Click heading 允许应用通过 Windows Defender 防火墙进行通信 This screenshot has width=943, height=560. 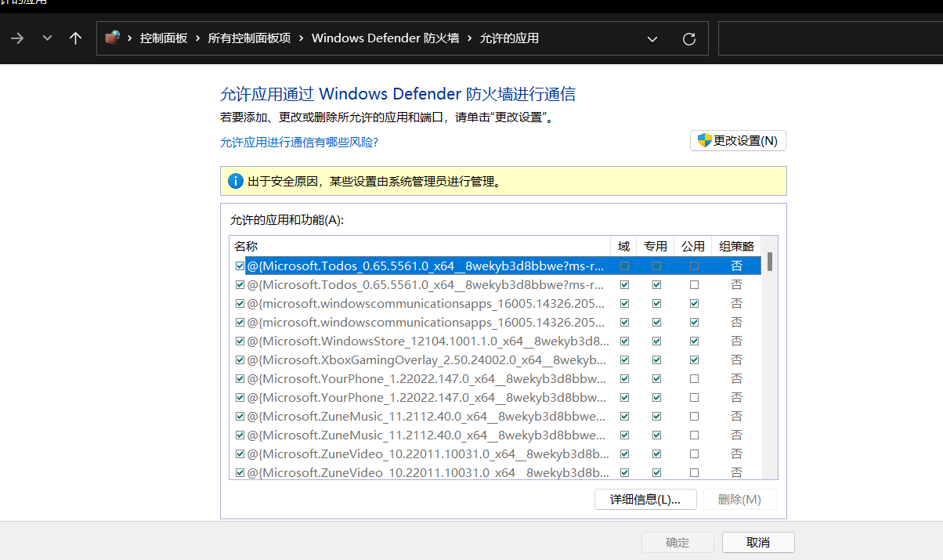click(x=398, y=95)
